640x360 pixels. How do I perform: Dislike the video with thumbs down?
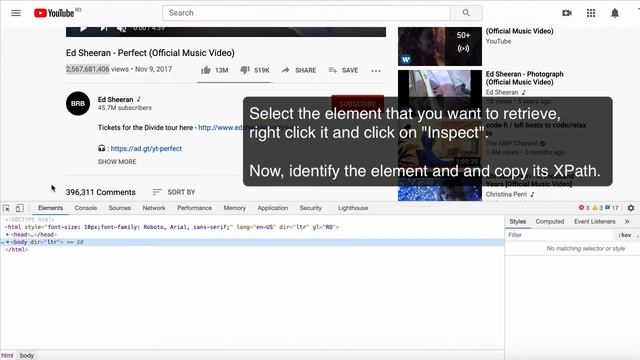point(255,70)
